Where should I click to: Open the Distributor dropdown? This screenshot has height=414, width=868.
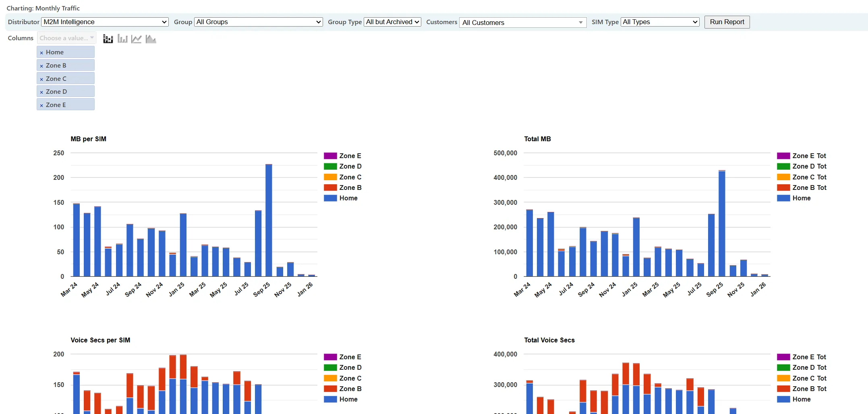click(x=105, y=22)
